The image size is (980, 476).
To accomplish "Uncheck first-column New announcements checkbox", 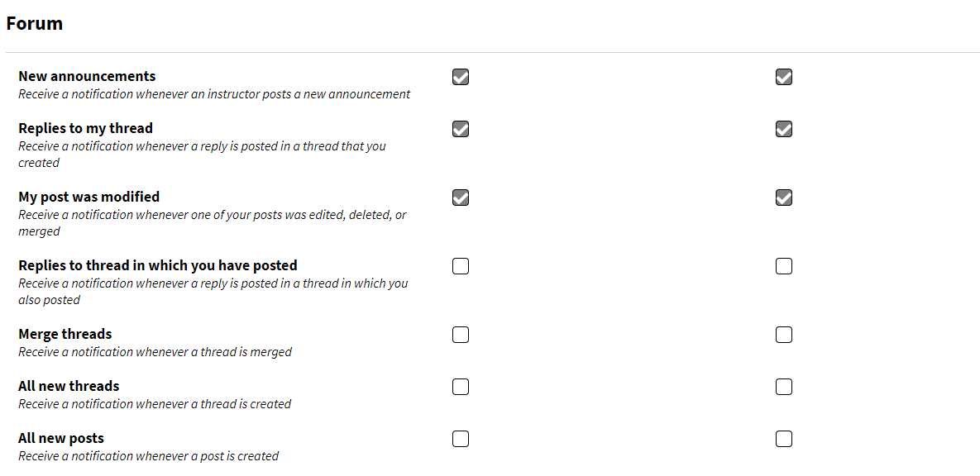I will (x=461, y=77).
